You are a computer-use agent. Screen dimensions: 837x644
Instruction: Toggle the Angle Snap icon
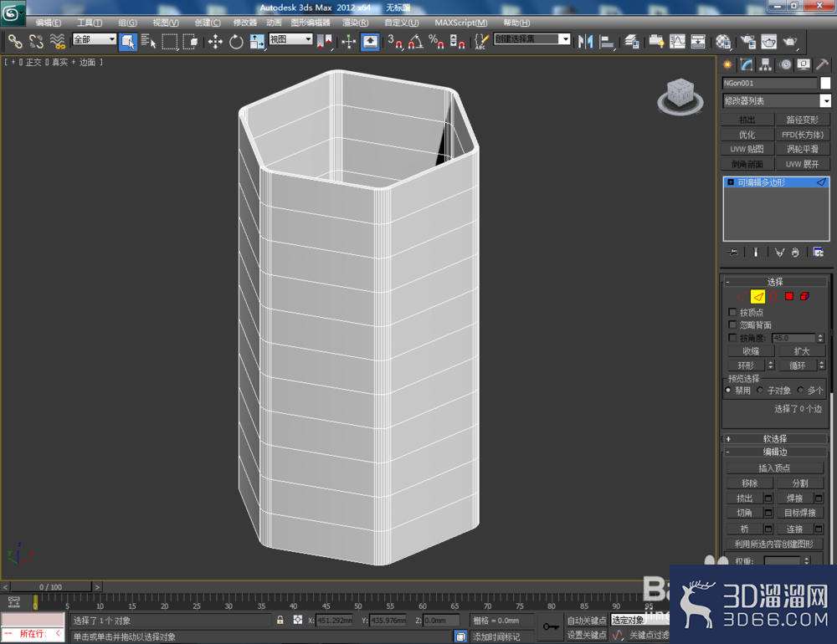coord(415,42)
